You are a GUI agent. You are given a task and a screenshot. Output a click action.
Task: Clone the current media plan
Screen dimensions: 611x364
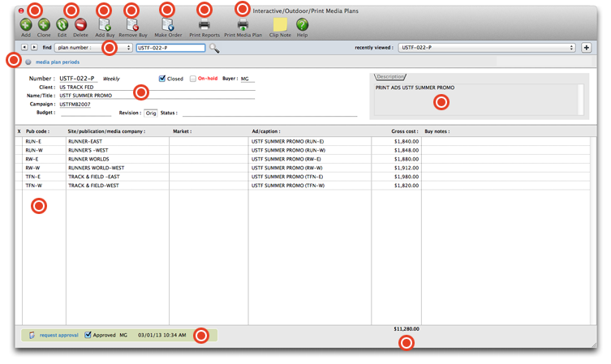point(44,25)
